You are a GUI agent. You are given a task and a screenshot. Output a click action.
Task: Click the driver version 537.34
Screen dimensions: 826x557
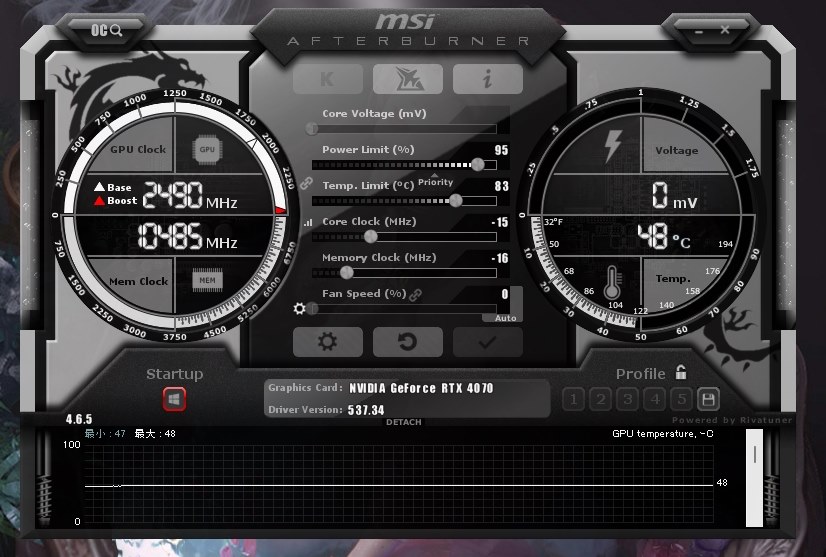pos(366,410)
